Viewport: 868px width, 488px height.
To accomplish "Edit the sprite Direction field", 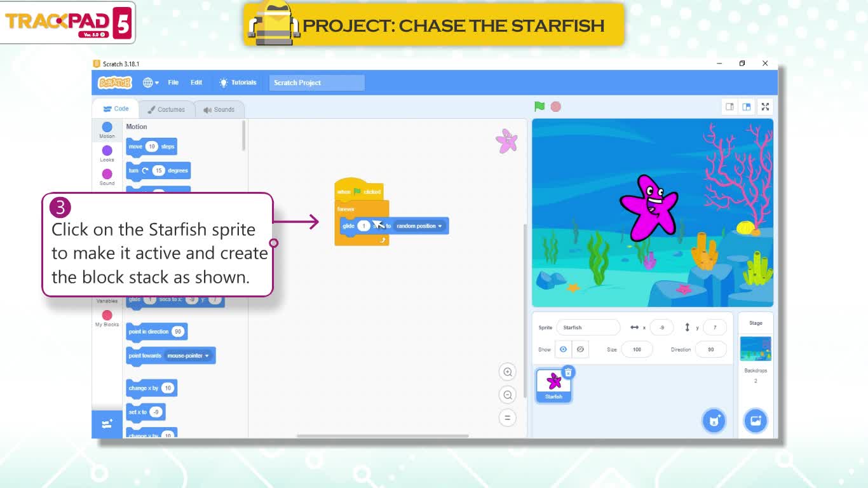I will pyautogui.click(x=710, y=349).
